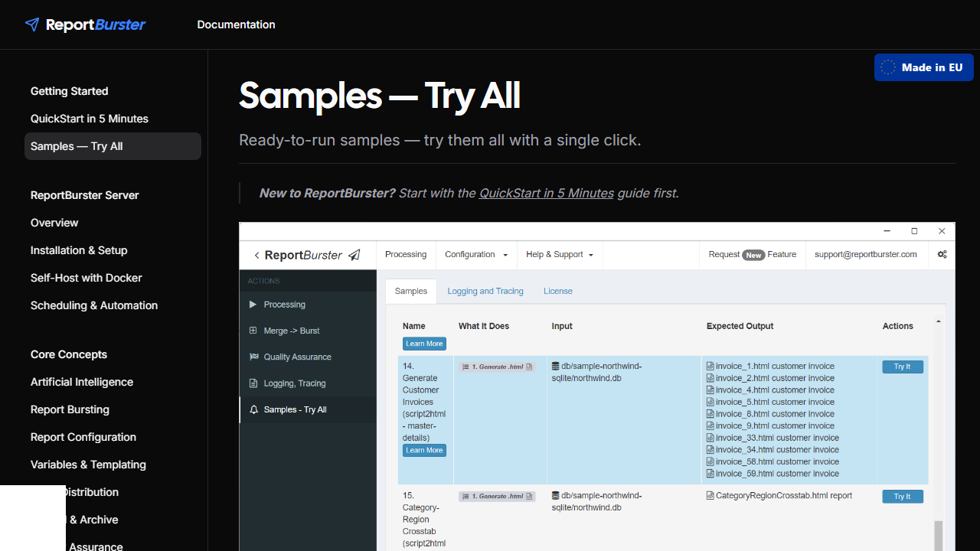Click the Made in EU badge
980x551 pixels.
click(924, 67)
